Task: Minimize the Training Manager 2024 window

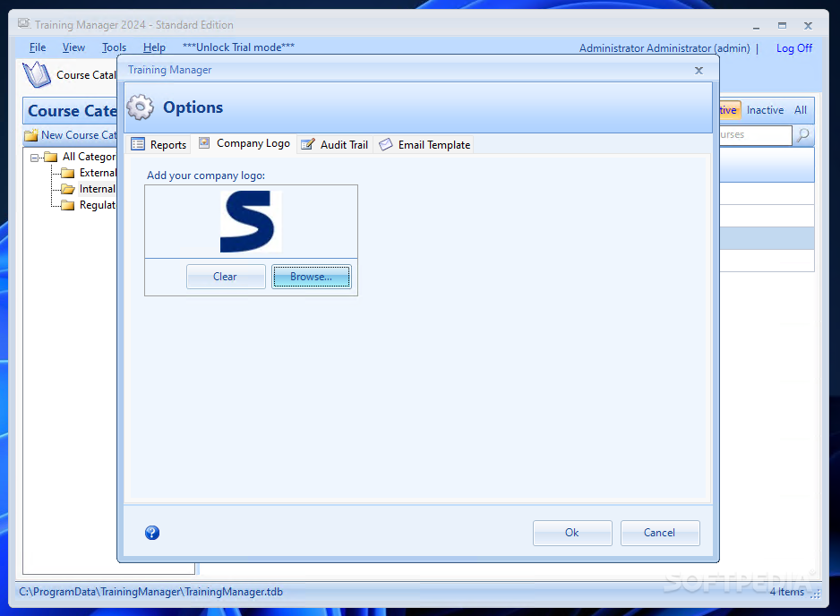Action: (x=756, y=26)
